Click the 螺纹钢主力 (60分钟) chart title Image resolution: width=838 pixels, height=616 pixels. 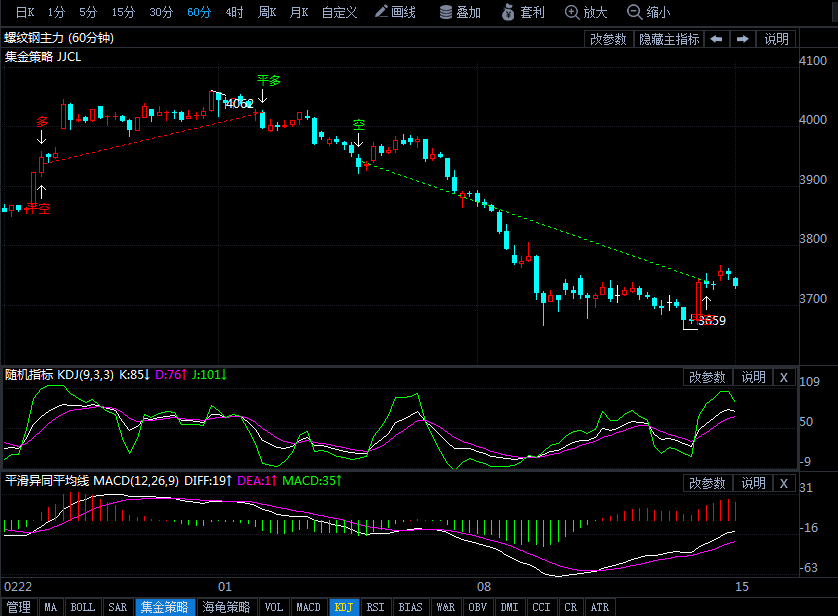pos(59,38)
